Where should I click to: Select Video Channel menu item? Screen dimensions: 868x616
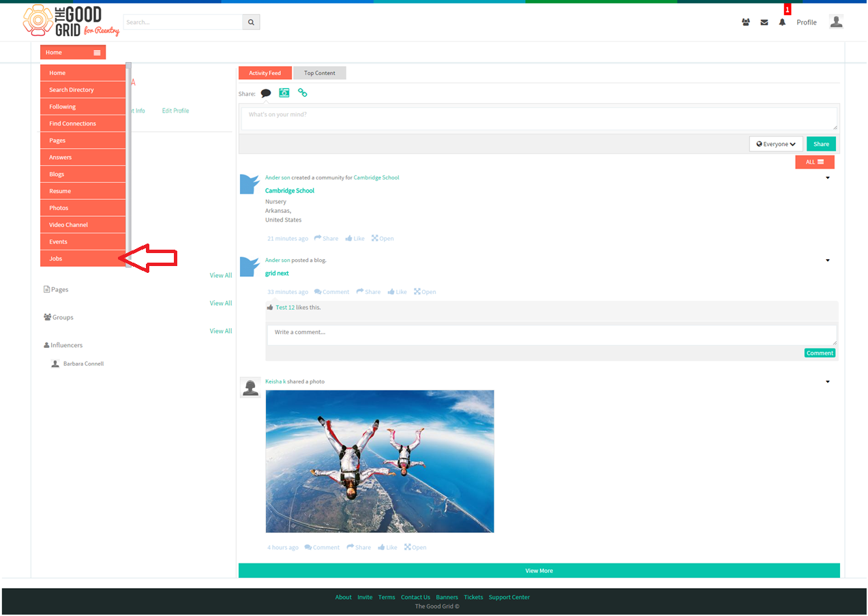click(x=83, y=225)
